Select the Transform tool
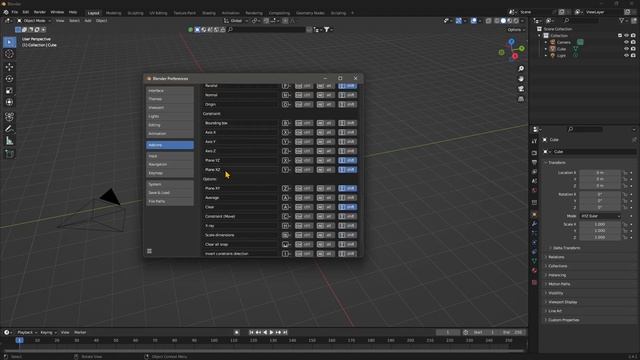Screen dimensions: 640x360 9,102
